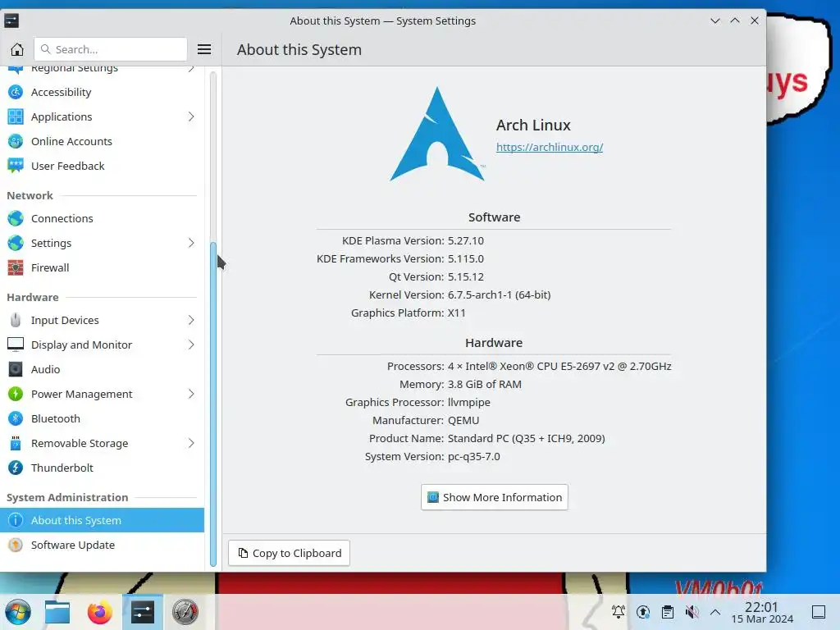The width and height of the screenshot is (840, 630).
Task: Open clipboard tray icon
Action: click(668, 612)
